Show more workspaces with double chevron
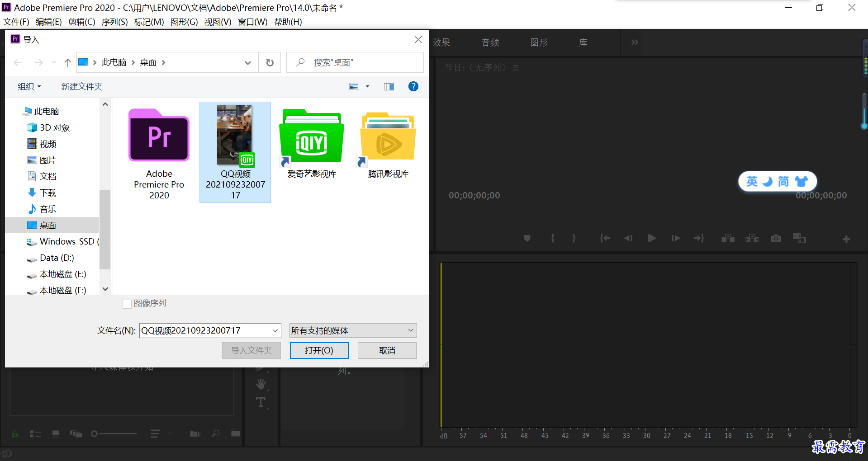 635,42
